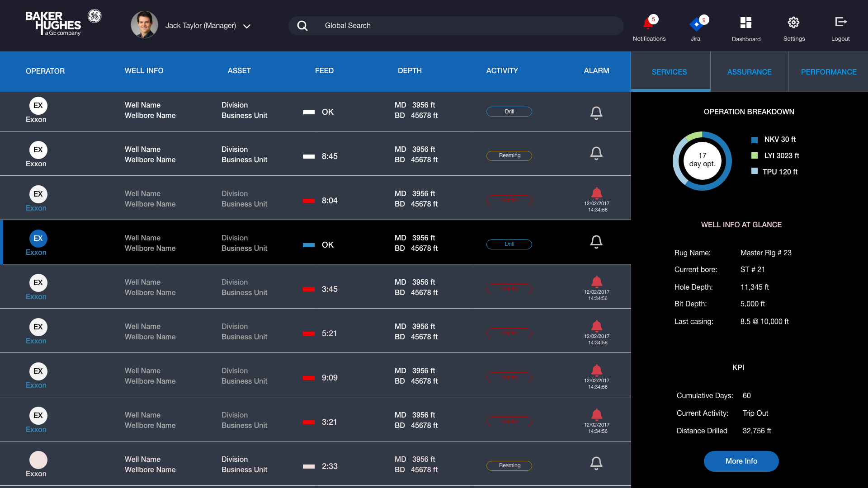868x488 pixels.
Task: Toggle red alarm bell in 8:04 row
Action: point(597,193)
